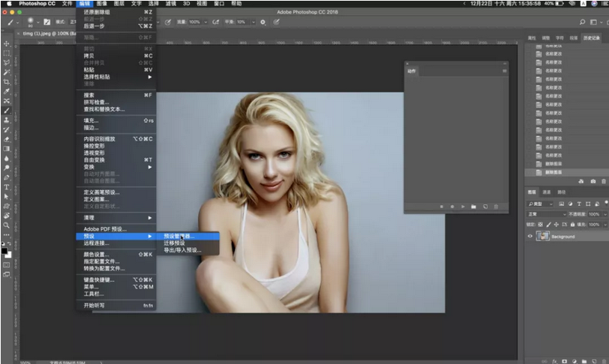Click the play button in Actions panel

click(x=463, y=206)
